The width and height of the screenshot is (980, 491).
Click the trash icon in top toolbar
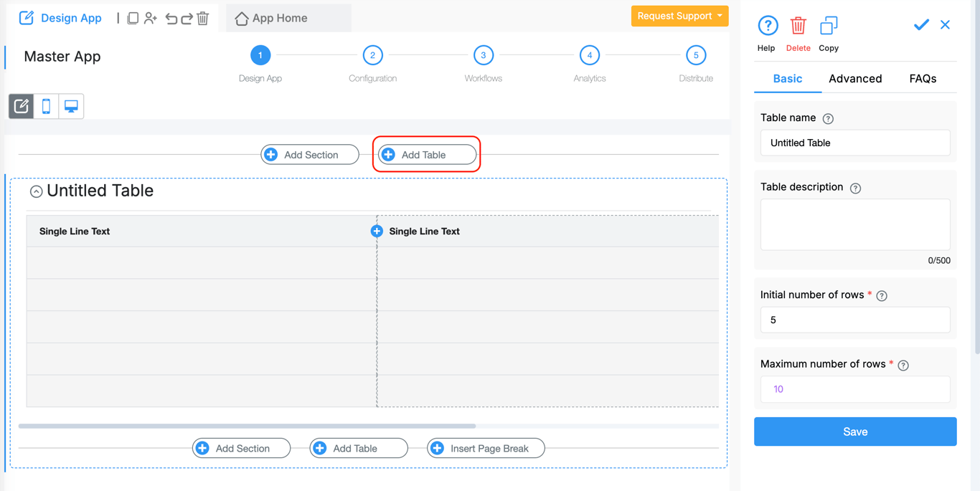click(203, 18)
